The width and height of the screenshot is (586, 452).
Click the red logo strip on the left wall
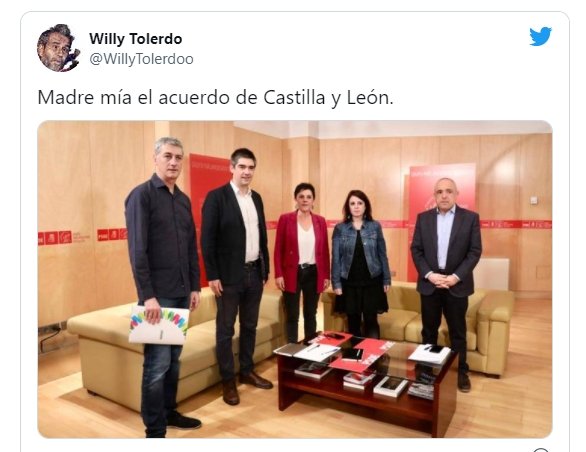coord(82,236)
